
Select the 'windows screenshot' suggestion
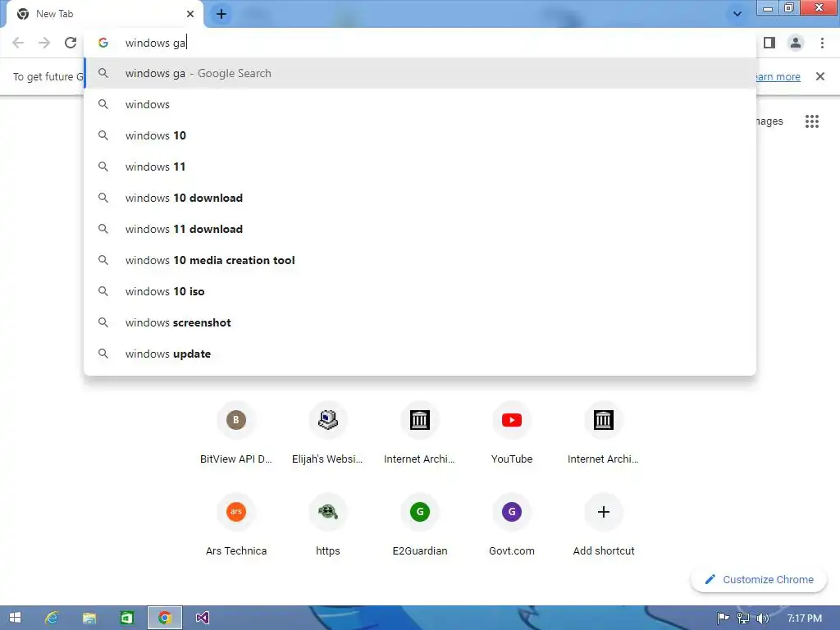point(420,322)
